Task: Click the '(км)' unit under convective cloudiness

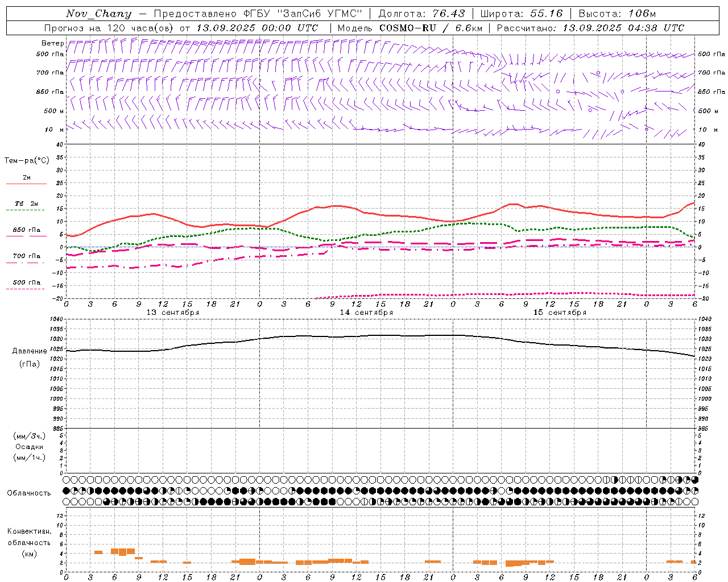Action: 29,554
